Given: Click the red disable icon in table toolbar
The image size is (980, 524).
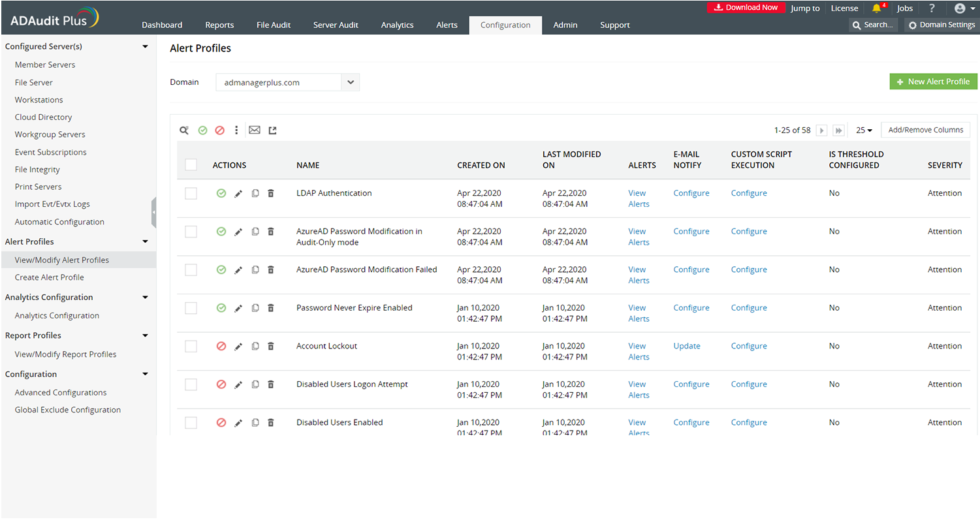Looking at the screenshot, I should coord(219,131).
